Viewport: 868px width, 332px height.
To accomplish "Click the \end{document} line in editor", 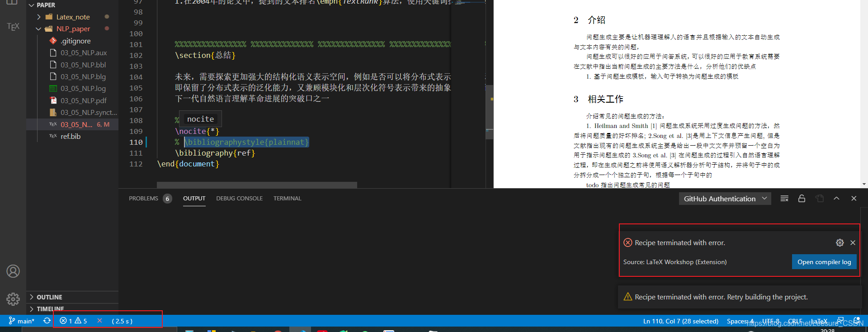I will coord(188,164).
